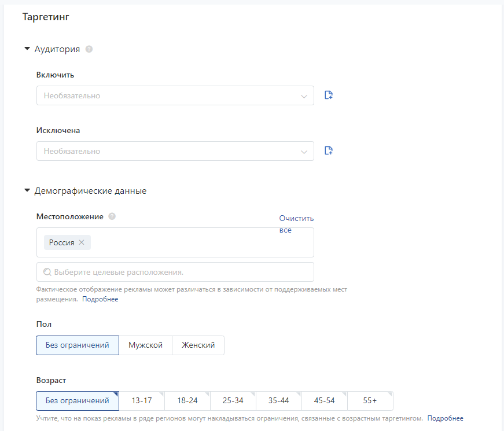
Task: Select Мужской gender option
Action: pos(145,345)
